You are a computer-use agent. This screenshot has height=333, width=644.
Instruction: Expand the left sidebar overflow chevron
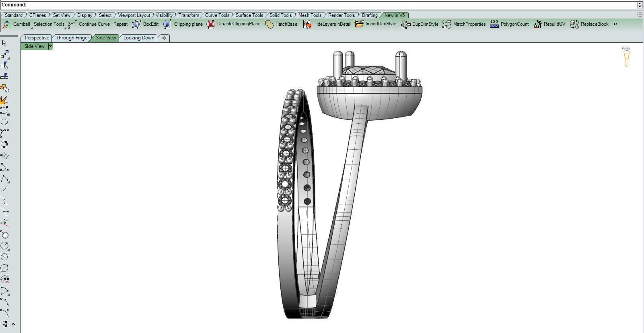coord(13,324)
